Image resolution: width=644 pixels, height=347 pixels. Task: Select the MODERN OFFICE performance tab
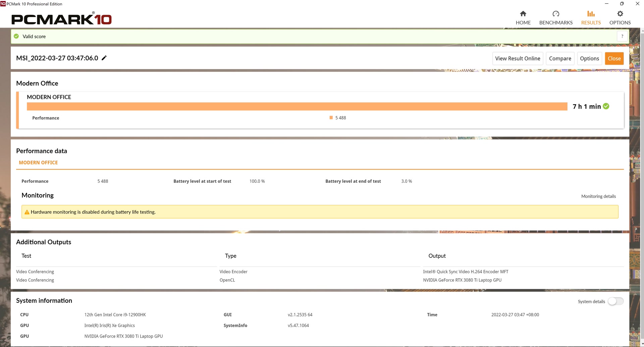(x=38, y=163)
